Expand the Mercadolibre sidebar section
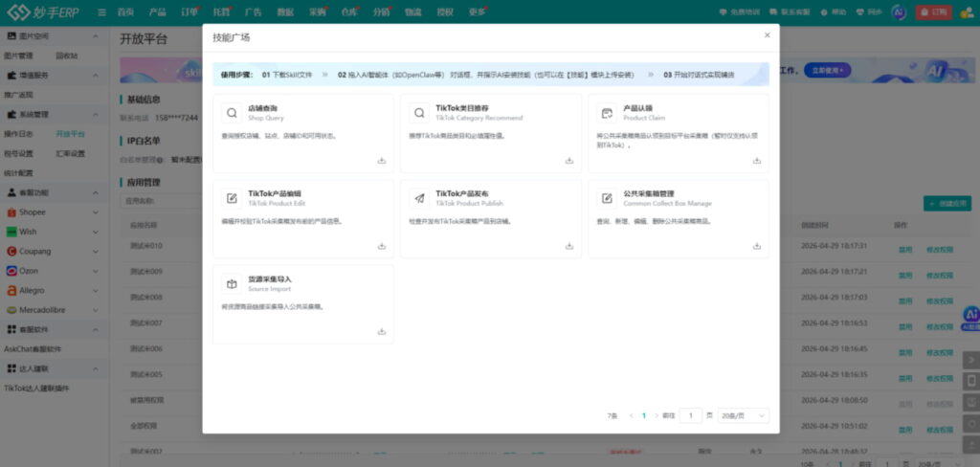 click(x=96, y=310)
